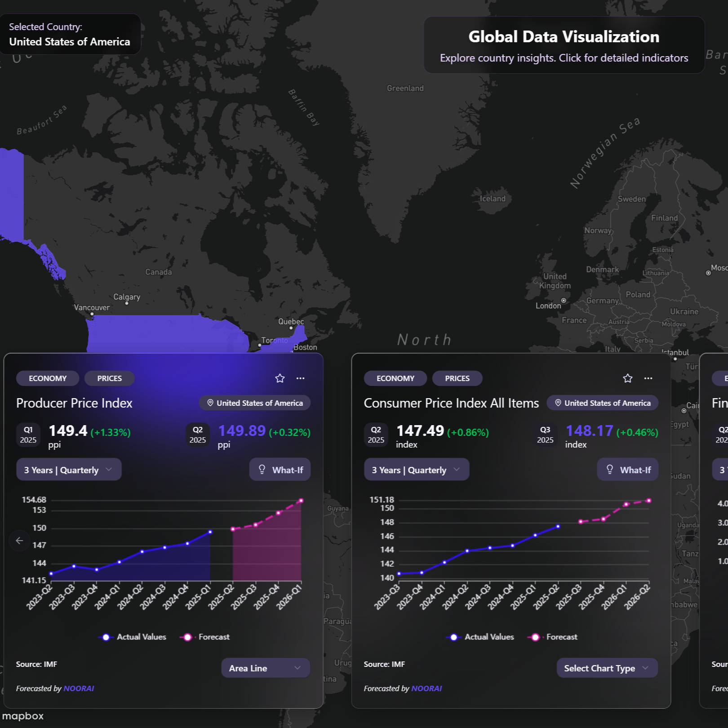Click Finland on the map
Viewport: 728px width, 728px height.
pyautogui.click(x=665, y=218)
